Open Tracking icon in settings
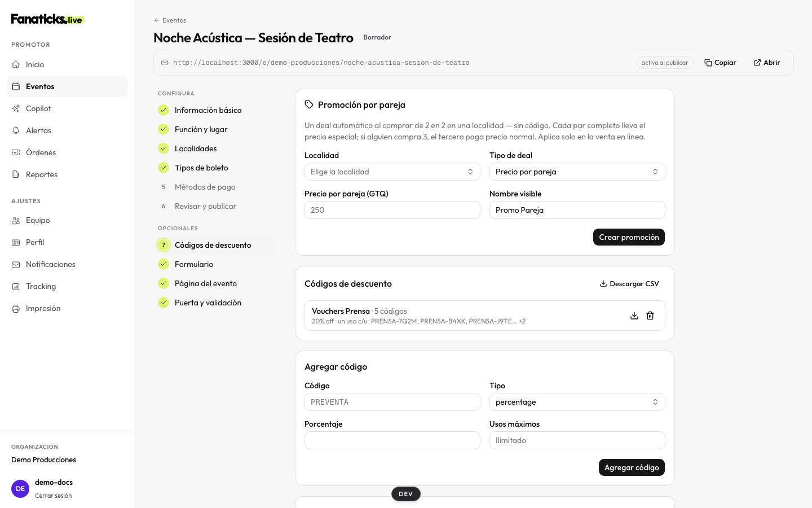 (x=16, y=286)
